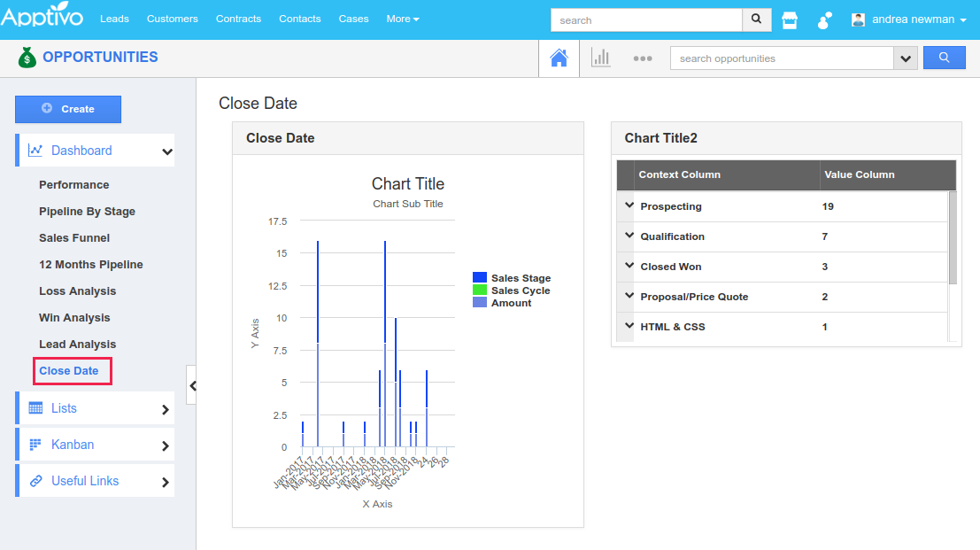Viewport: 980px width, 550px height.
Task: Open the app store icon in header
Action: (789, 19)
